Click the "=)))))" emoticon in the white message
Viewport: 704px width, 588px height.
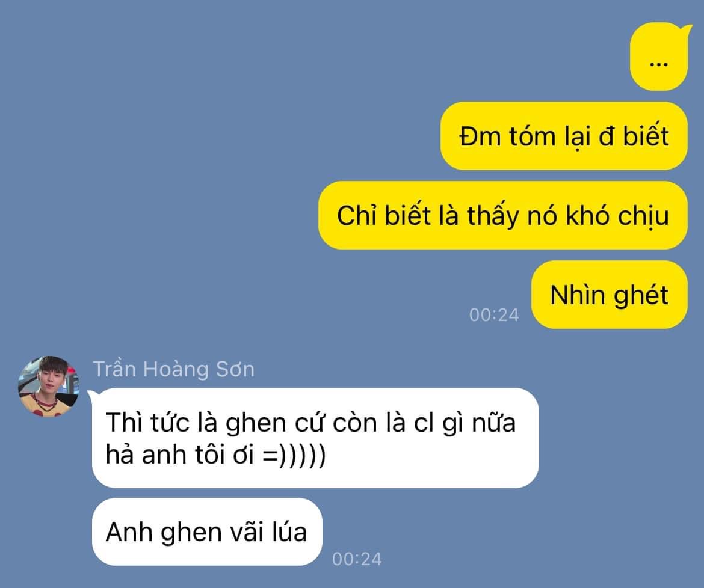coord(294,455)
